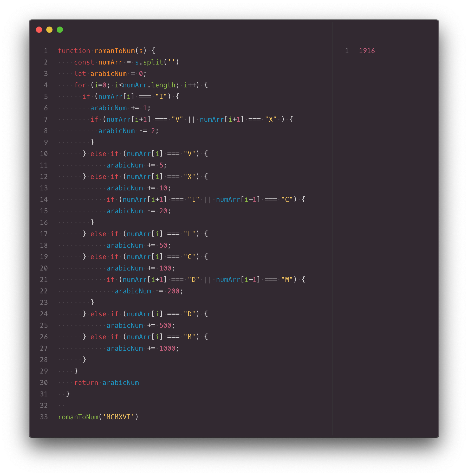This screenshot has width=468, height=476.
Task: Click the string "V" on line 10
Action: click(x=190, y=154)
